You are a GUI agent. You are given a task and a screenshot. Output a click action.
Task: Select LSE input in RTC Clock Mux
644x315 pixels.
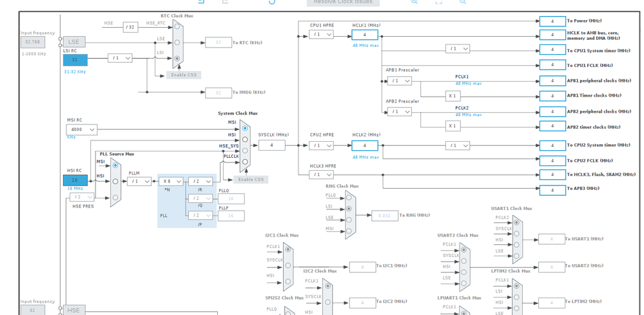point(177,43)
